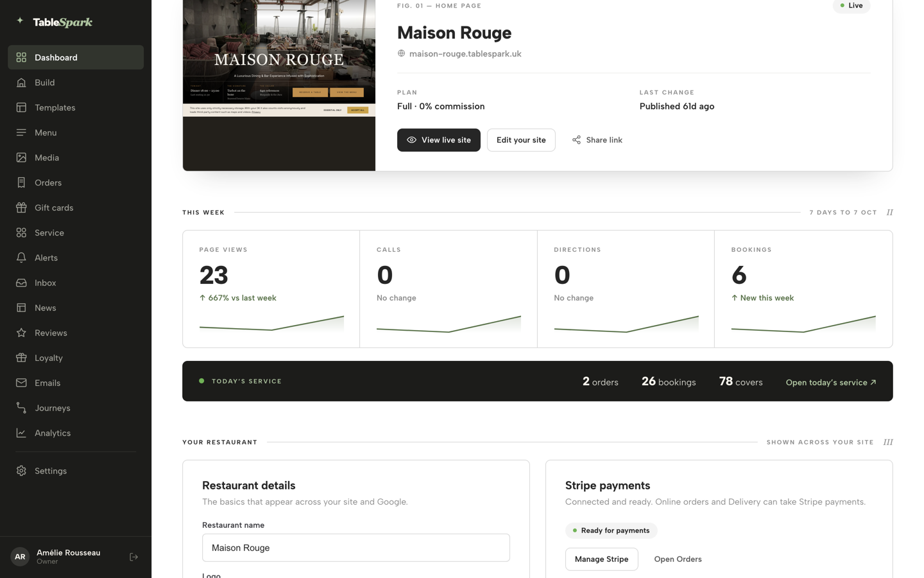Click the Gift cards present icon
Viewport: 924px width, 578px height.
21,208
